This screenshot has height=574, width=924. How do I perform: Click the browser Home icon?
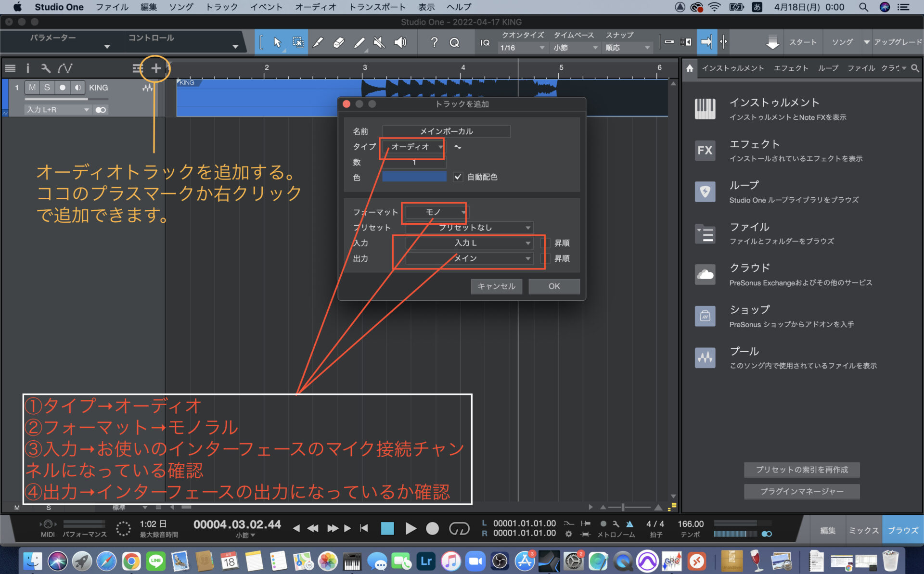click(x=690, y=68)
